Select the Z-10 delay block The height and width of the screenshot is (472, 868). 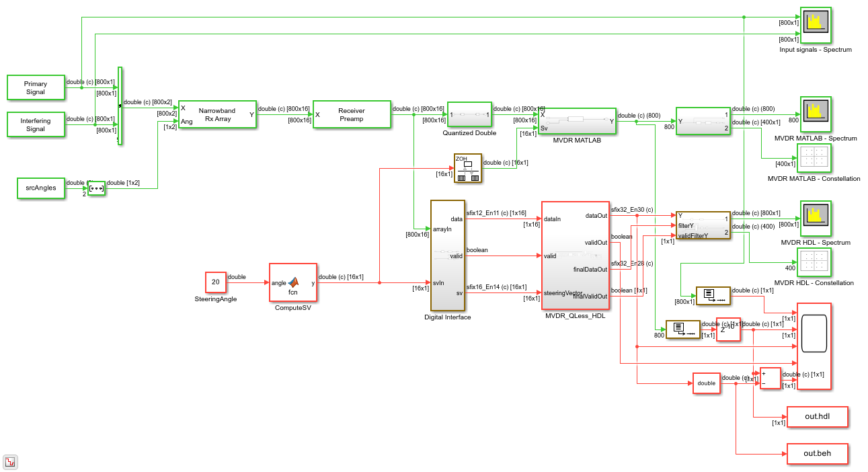[728, 329]
